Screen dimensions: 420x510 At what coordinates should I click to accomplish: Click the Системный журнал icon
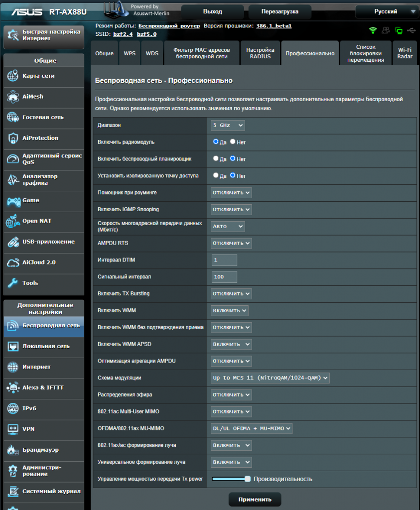(x=13, y=491)
